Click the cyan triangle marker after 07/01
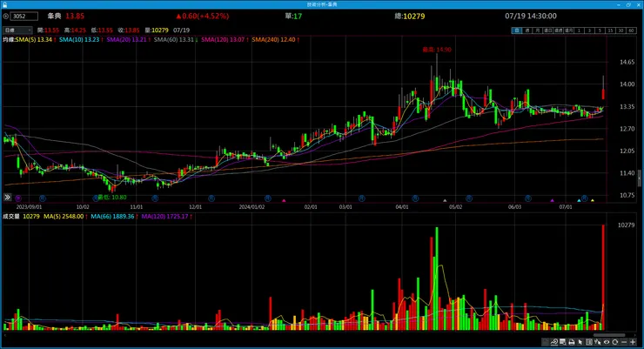The height and width of the screenshot is (349, 644). pos(579,200)
